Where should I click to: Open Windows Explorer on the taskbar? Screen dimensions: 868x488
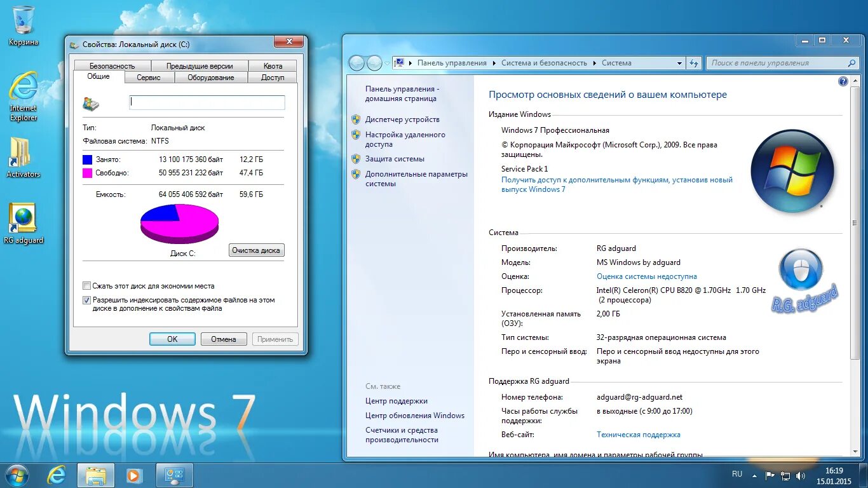95,475
